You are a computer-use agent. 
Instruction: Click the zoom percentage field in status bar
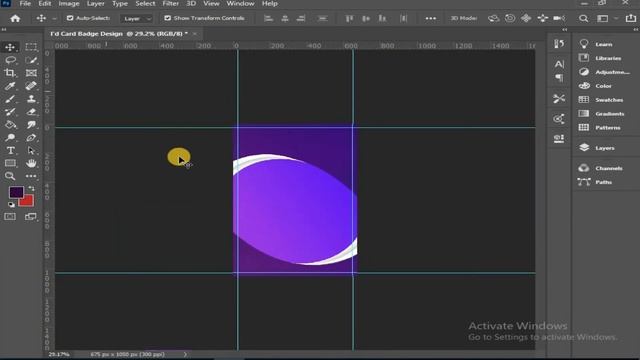[x=59, y=354]
